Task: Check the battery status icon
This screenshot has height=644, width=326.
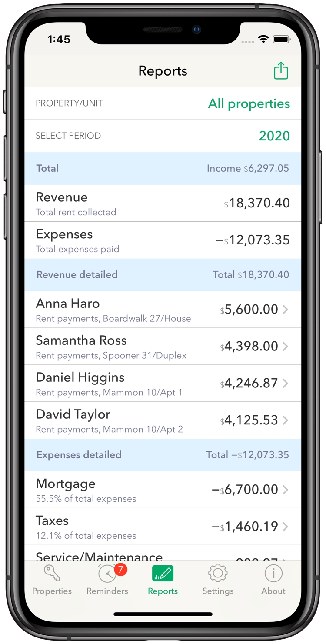Action: click(282, 40)
